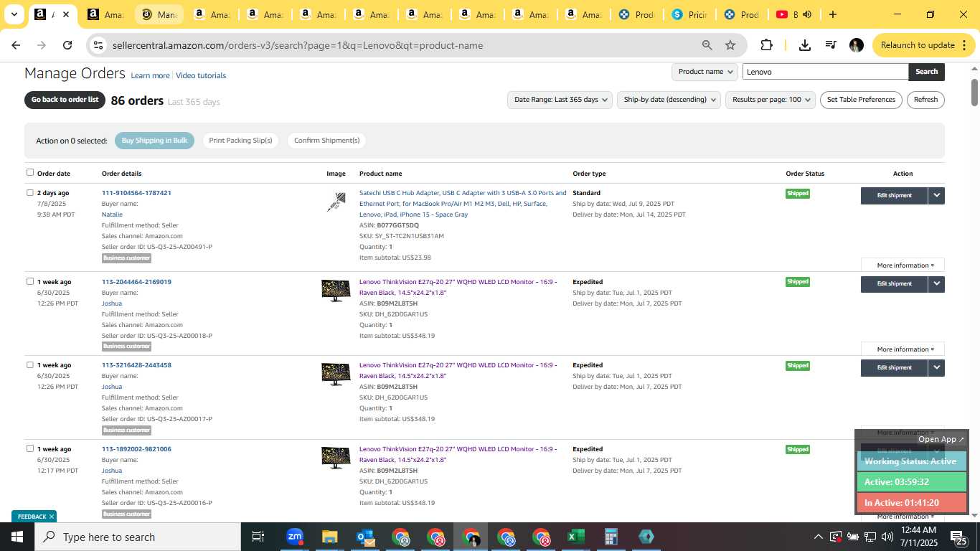Screen dimensions: 980x551
Task: Open Ship-by date sort dropdown
Action: coord(669,100)
